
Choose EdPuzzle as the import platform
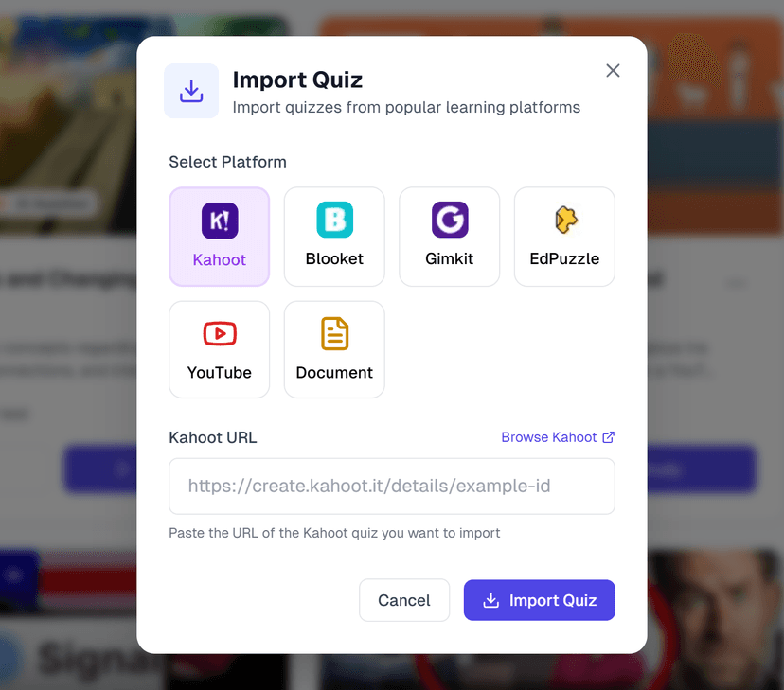coord(564,237)
